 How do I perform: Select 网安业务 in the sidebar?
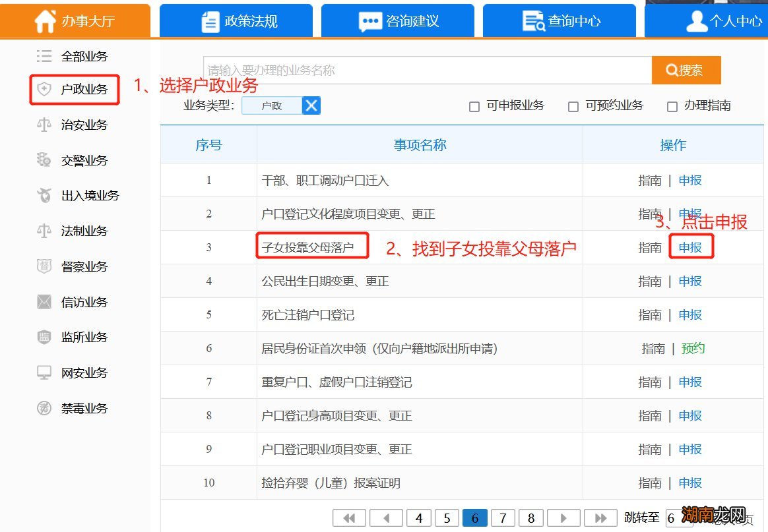75,372
